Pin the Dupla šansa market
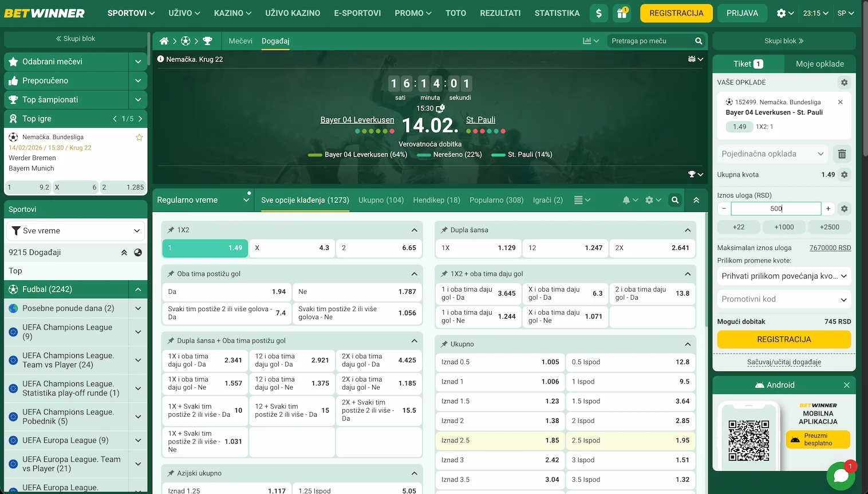The image size is (868, 494). tap(444, 230)
